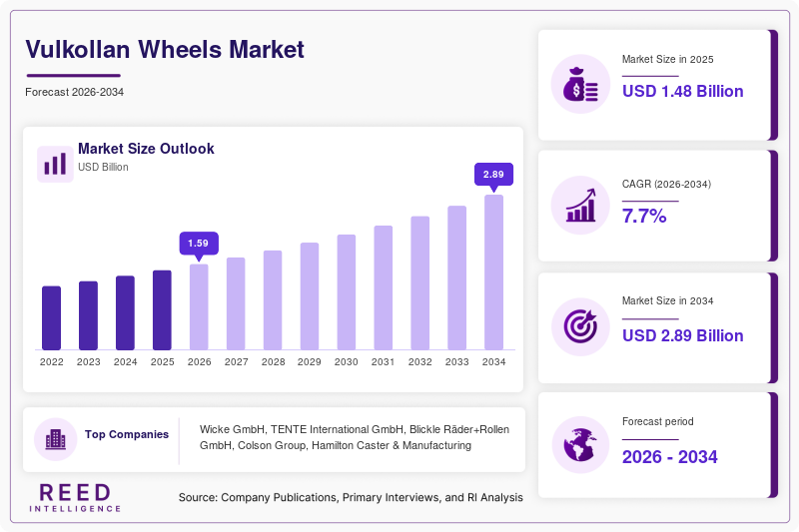Click the USD Billion unit label
Viewport: 799px width, 532px height.
103,167
